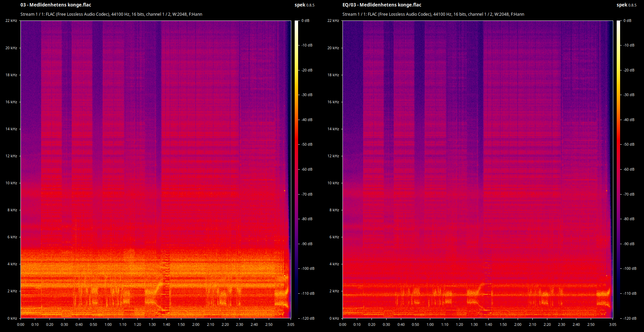Click the 14 kHz label on non-EQ frequency axis
The image size is (644, 332).
(x=11, y=129)
